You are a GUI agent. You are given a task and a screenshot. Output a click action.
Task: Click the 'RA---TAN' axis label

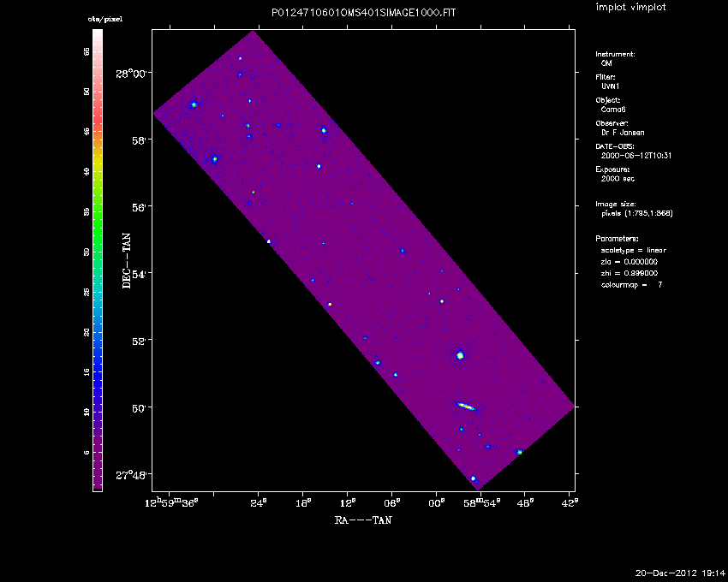point(363,520)
